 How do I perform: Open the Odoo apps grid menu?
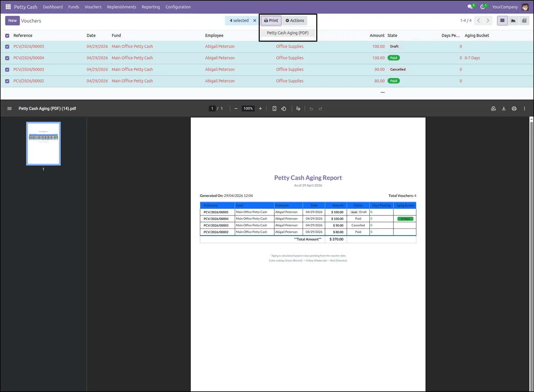[8, 7]
